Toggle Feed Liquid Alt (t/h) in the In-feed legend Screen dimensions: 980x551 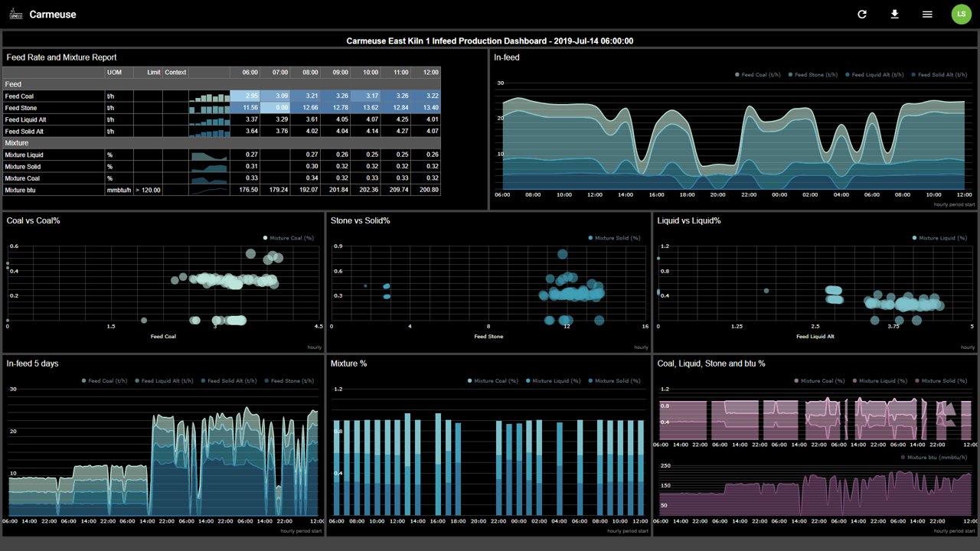coord(876,75)
